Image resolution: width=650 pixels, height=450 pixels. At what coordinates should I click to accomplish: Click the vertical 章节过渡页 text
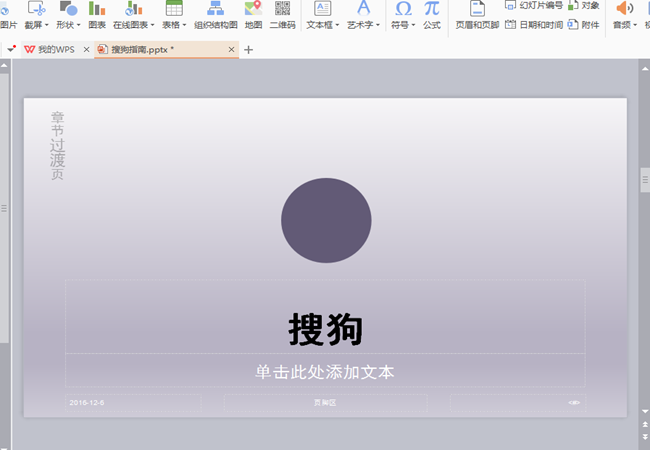pyautogui.click(x=58, y=145)
